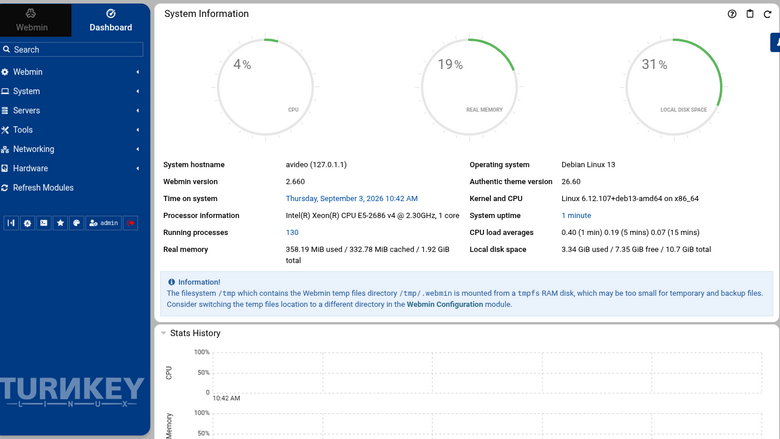Click the Intel(R) Xeon(R) processor information value
The width and height of the screenshot is (780, 439).
tap(372, 215)
